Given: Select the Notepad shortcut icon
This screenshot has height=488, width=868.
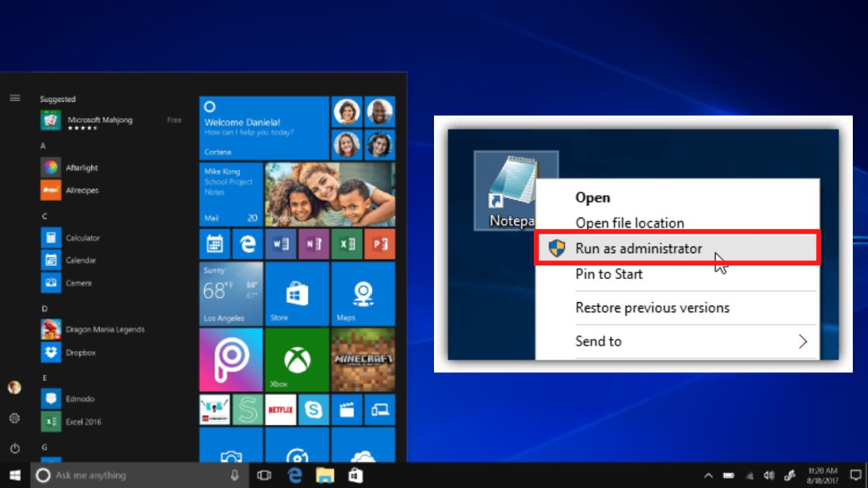Looking at the screenshot, I should pos(516,190).
